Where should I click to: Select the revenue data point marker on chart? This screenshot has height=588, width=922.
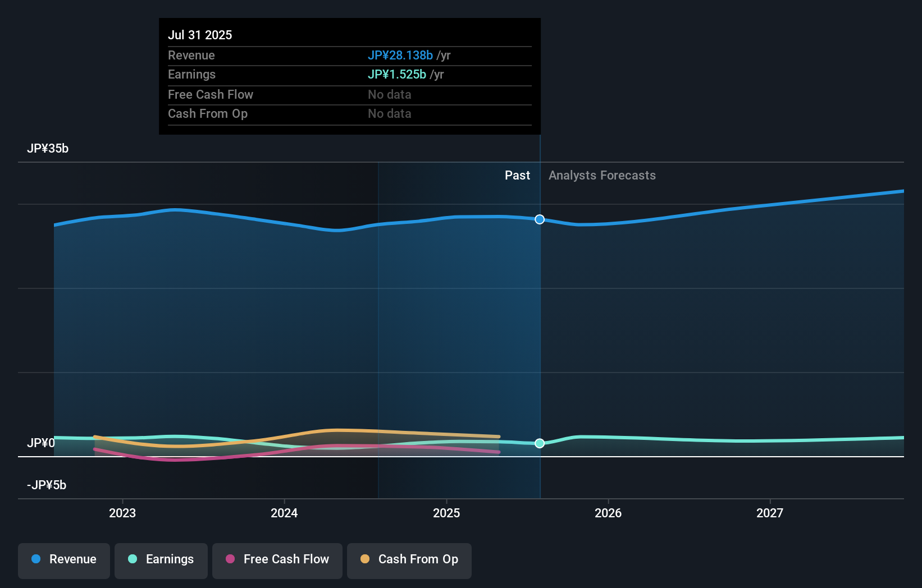tap(540, 219)
